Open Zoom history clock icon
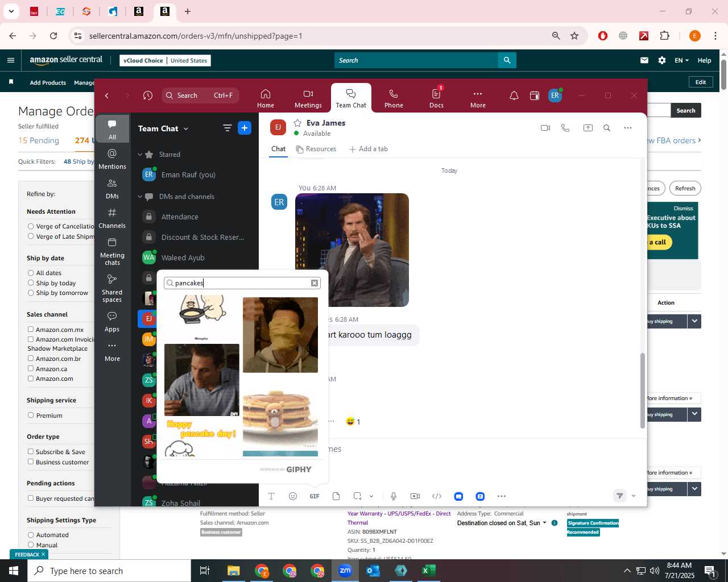728x582 pixels. pos(148,95)
